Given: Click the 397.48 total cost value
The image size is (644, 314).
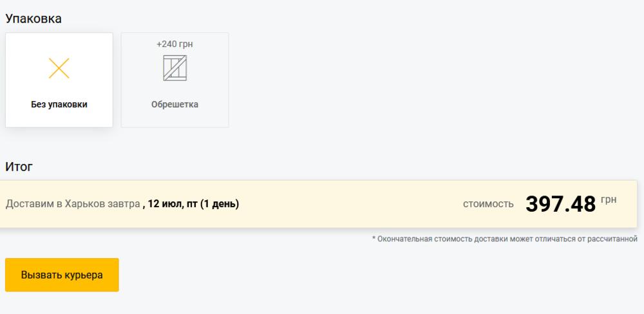Looking at the screenshot, I should tap(560, 204).
